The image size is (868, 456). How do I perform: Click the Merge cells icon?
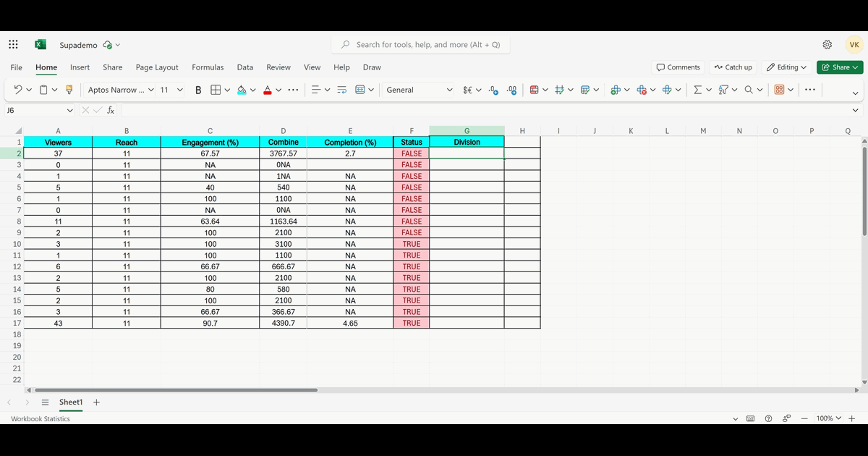(360, 90)
